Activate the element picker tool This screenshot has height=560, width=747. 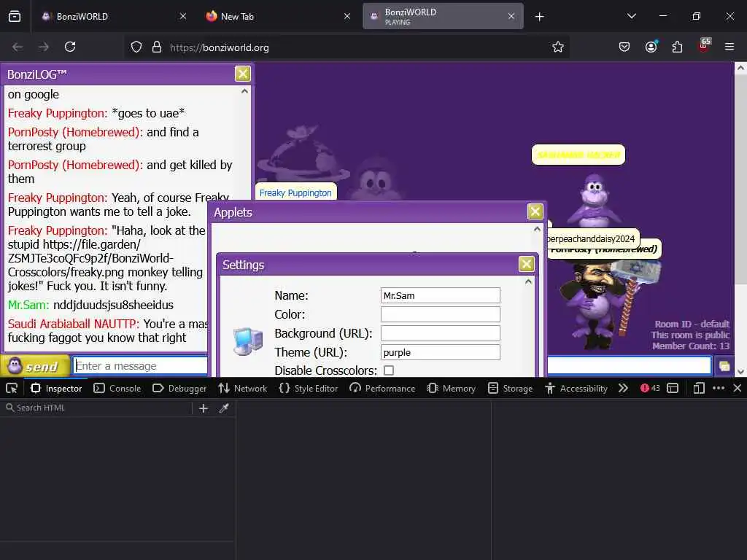(x=12, y=388)
